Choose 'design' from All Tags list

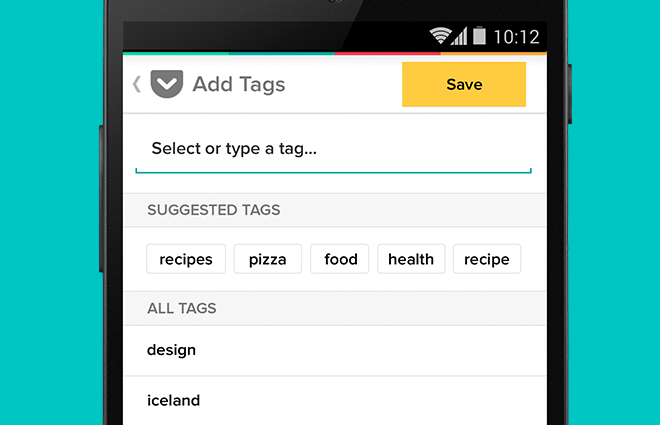coord(335,351)
